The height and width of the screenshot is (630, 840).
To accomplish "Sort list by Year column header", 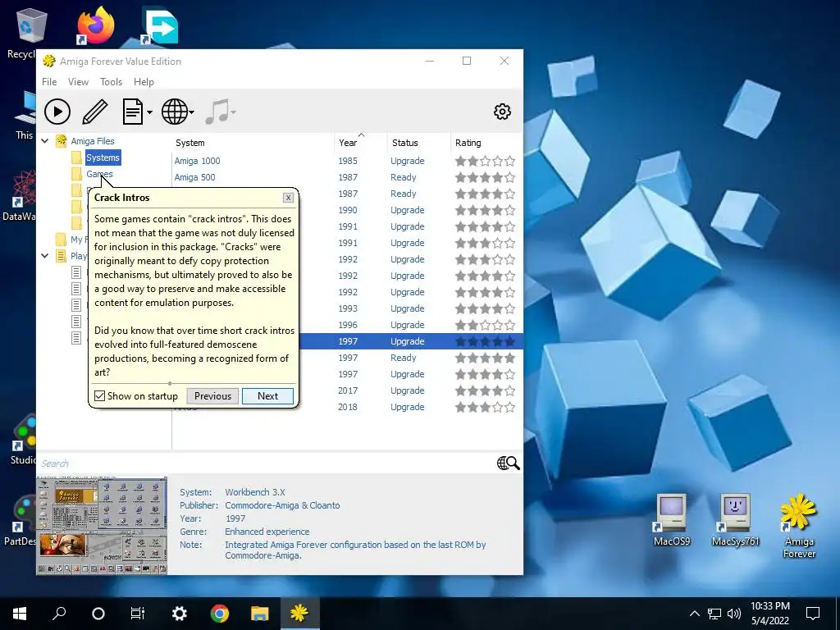I will pyautogui.click(x=348, y=143).
